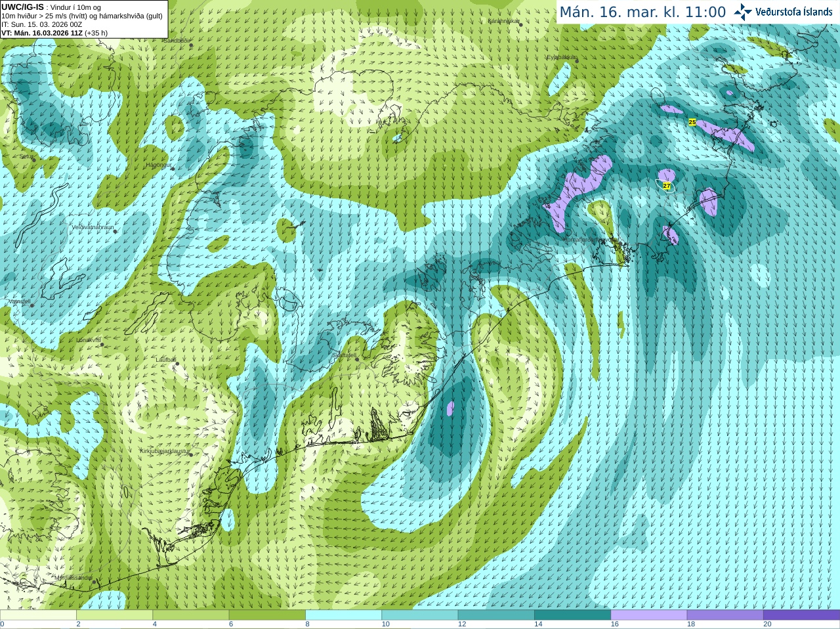Click the legend scale value 14
Image resolution: width=840 pixels, height=629 pixels.
click(x=538, y=624)
